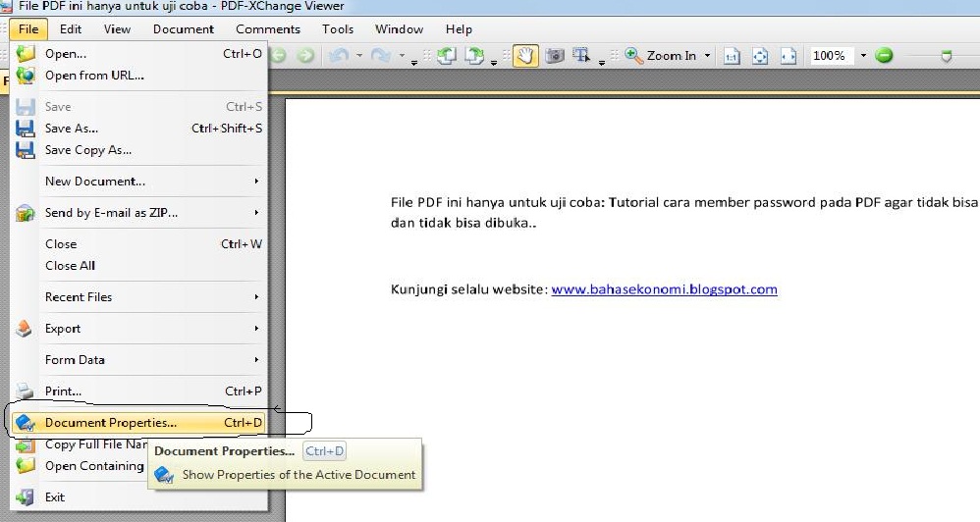This screenshot has width=980, height=522.
Task: Expand the New Document submenu arrow
Action: (256, 182)
